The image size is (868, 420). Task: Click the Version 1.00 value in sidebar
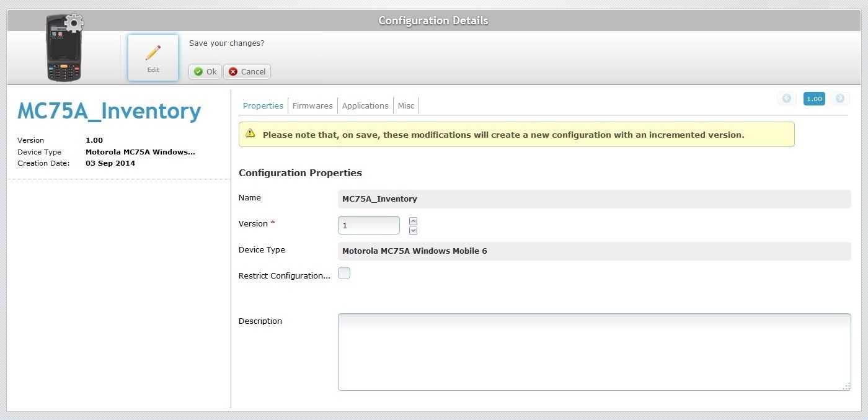(x=94, y=140)
